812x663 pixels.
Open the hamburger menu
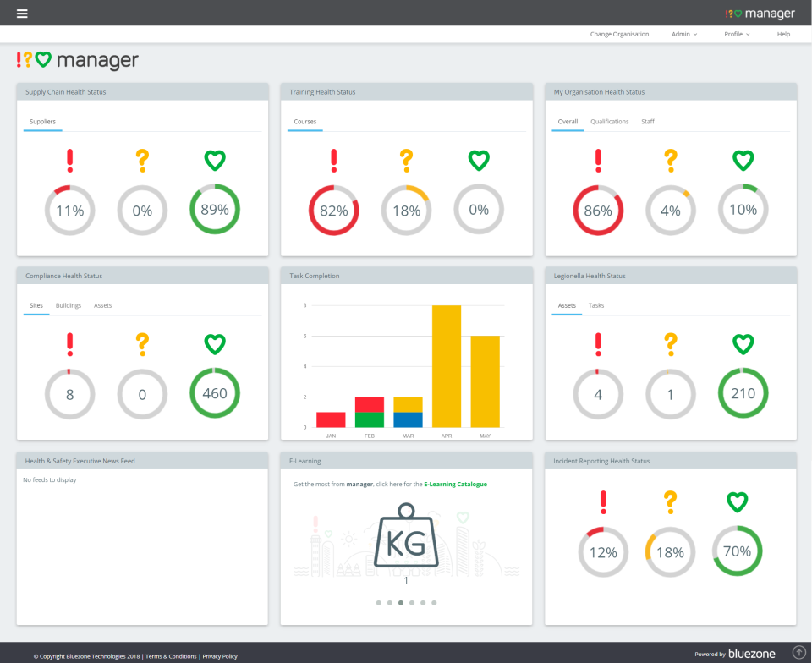21,13
